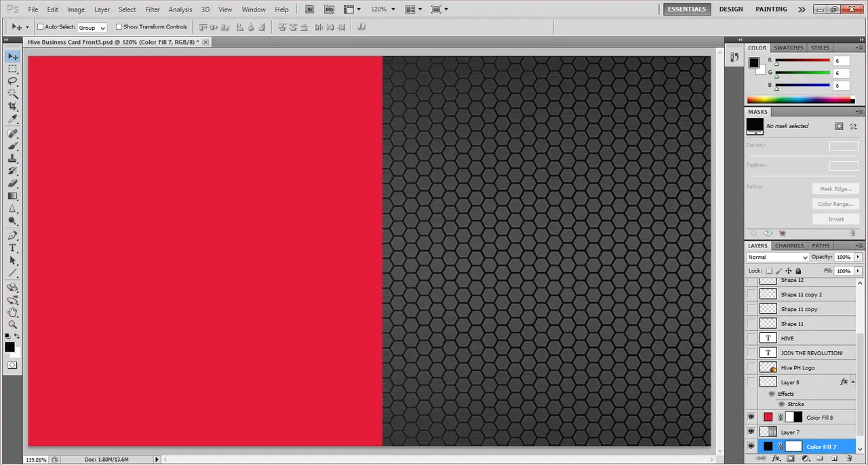
Task: Collapse Layer 8 effects list
Action: coord(853,382)
